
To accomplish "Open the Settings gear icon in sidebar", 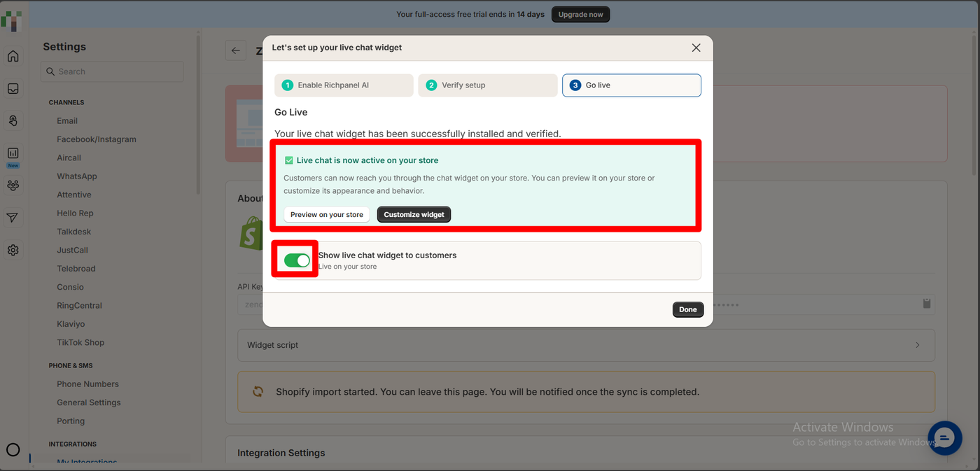I will pyautogui.click(x=13, y=250).
